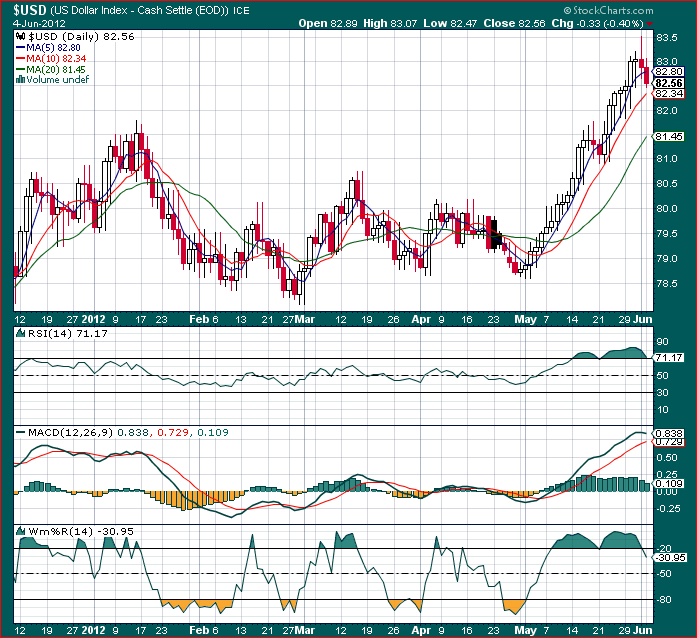Click the area icon beside RSI(14)
Viewport: 697px width, 638px height.
point(20,333)
